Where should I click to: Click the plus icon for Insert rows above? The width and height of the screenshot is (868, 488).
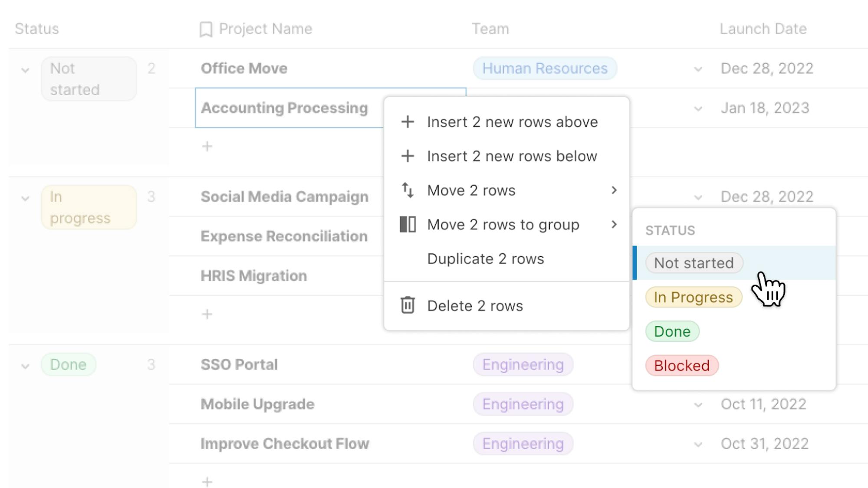[x=408, y=122]
